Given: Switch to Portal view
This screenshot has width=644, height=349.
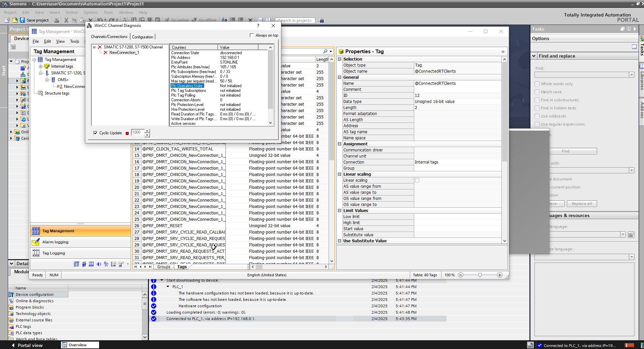Looking at the screenshot, I should [27, 345].
